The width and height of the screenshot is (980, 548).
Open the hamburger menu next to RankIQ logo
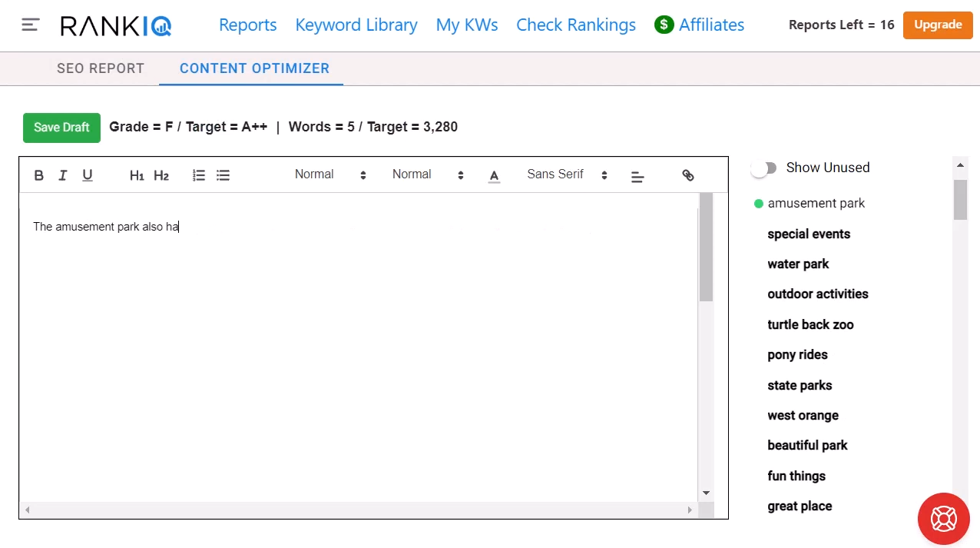tap(30, 24)
